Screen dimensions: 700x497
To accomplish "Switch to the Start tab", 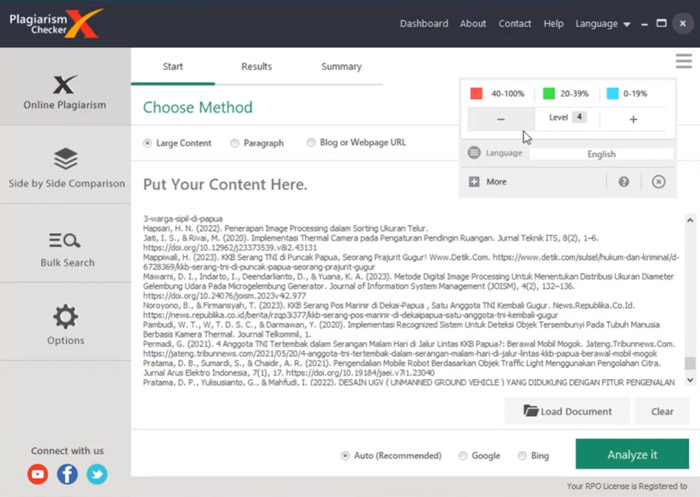I will click(173, 67).
